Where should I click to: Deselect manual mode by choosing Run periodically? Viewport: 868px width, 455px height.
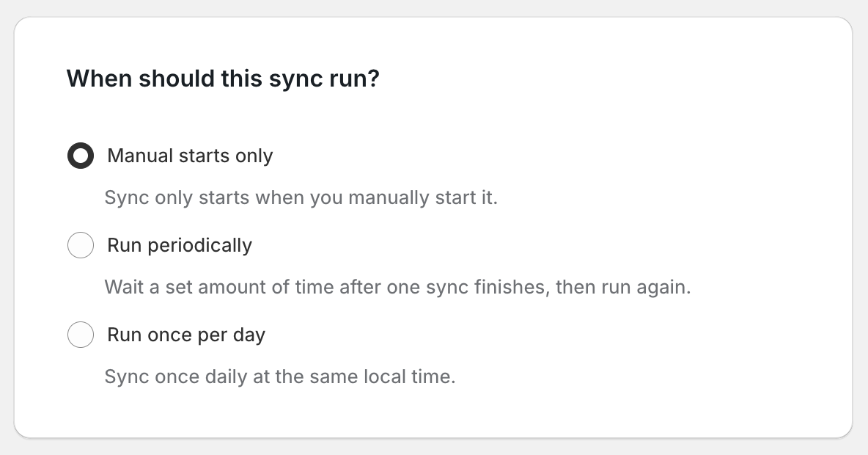[81, 245]
